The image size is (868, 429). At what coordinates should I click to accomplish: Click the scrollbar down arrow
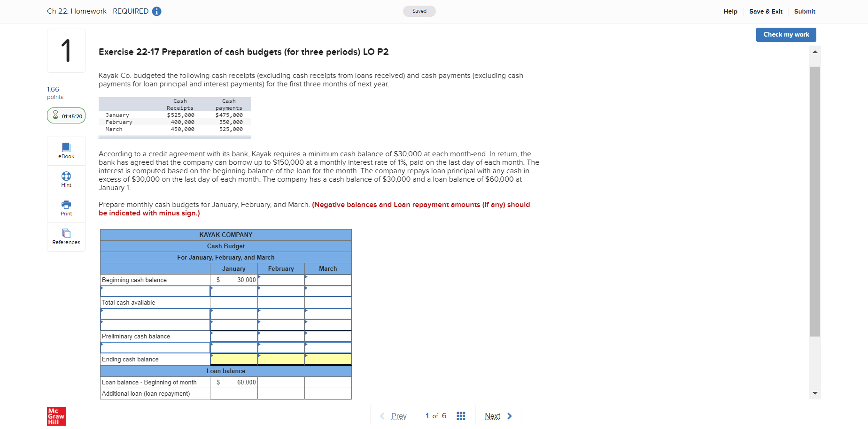coord(815,394)
